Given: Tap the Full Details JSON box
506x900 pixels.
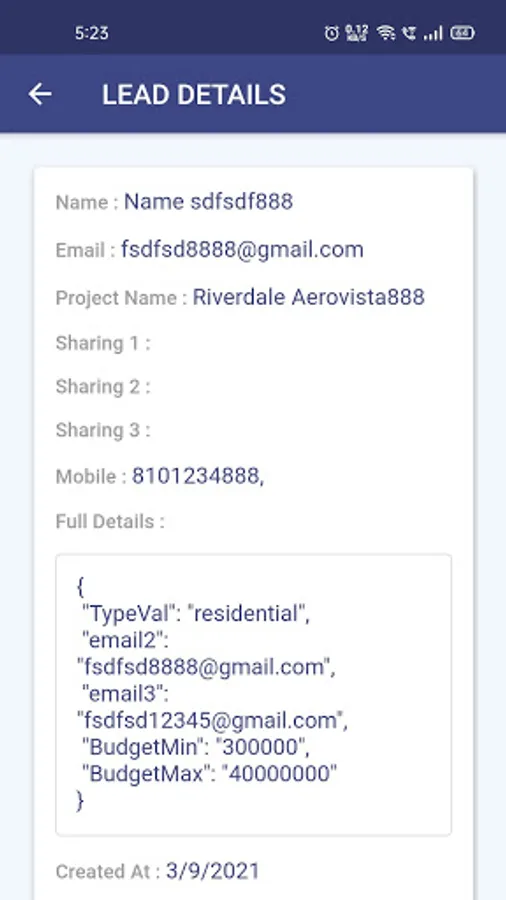Looking at the screenshot, I should tap(254, 695).
